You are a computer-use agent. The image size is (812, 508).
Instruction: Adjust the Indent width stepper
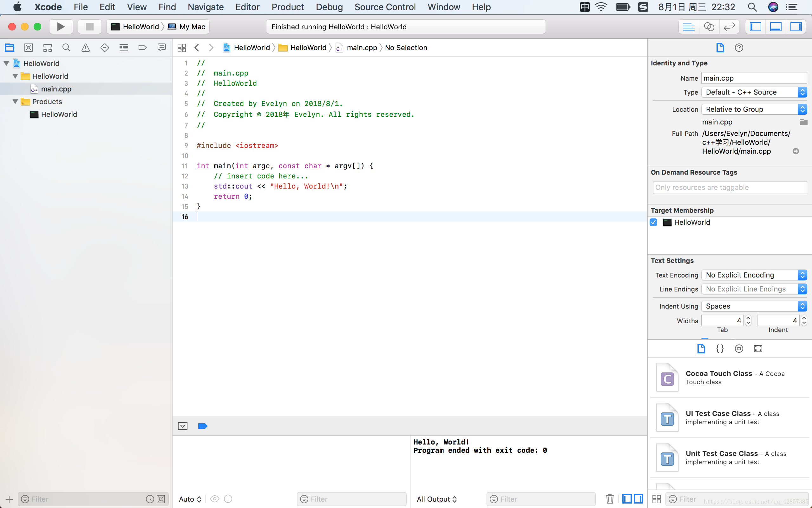pyautogui.click(x=804, y=321)
